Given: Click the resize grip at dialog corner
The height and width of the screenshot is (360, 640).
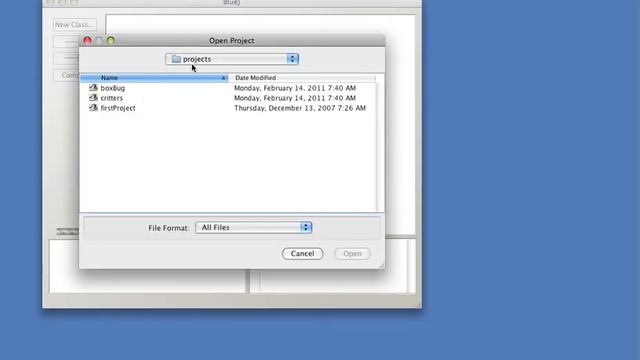Looking at the screenshot, I should [381, 265].
